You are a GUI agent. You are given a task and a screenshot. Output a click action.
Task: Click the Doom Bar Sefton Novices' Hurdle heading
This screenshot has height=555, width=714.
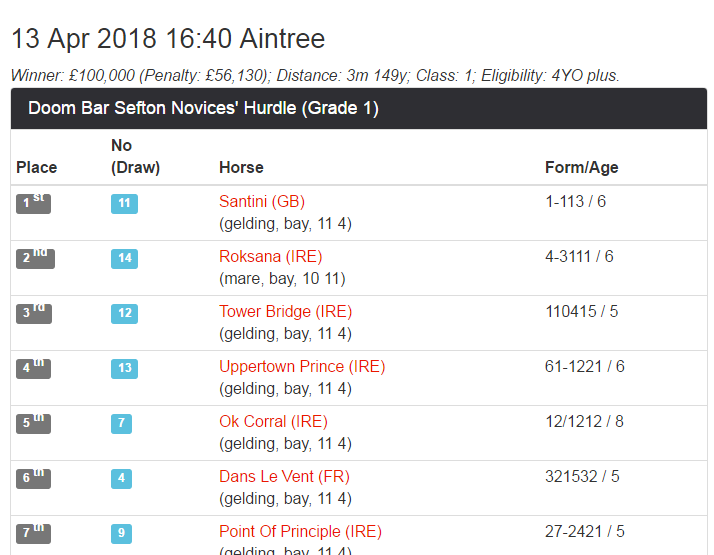[203, 109]
